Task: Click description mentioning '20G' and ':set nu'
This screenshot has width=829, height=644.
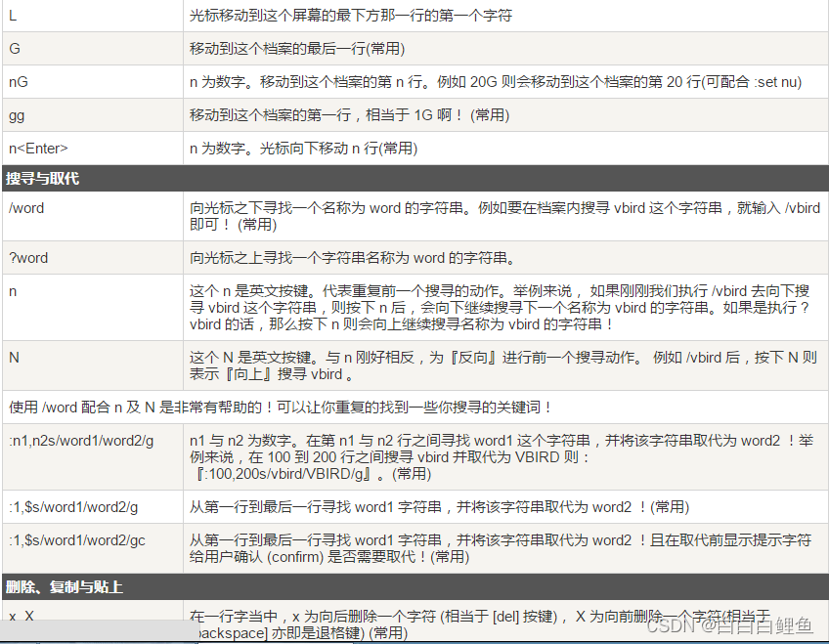Action: [x=506, y=82]
